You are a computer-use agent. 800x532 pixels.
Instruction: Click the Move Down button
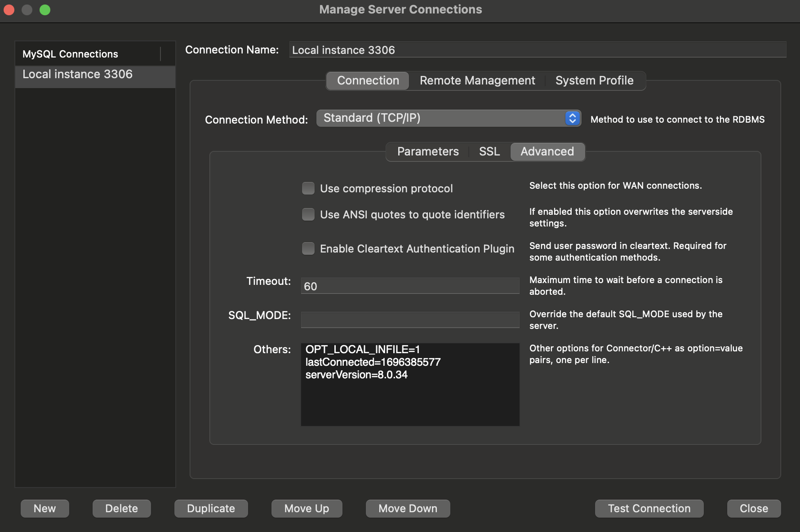408,508
